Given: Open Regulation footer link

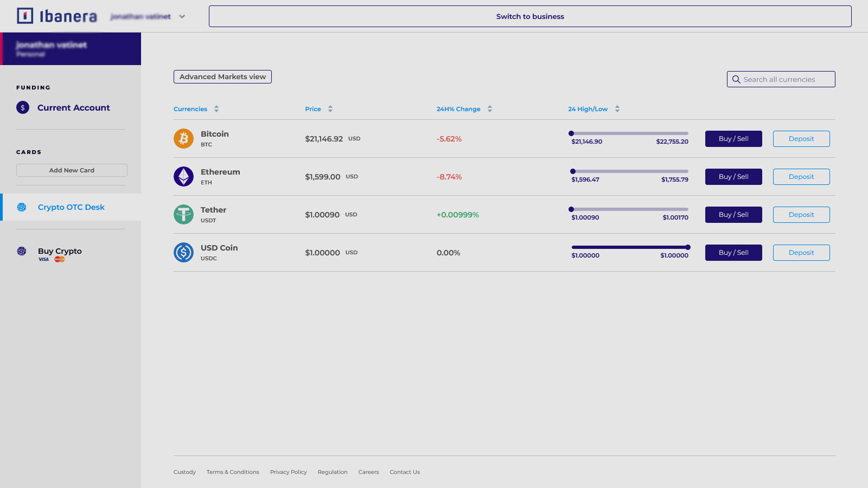Looking at the screenshot, I should [x=333, y=472].
